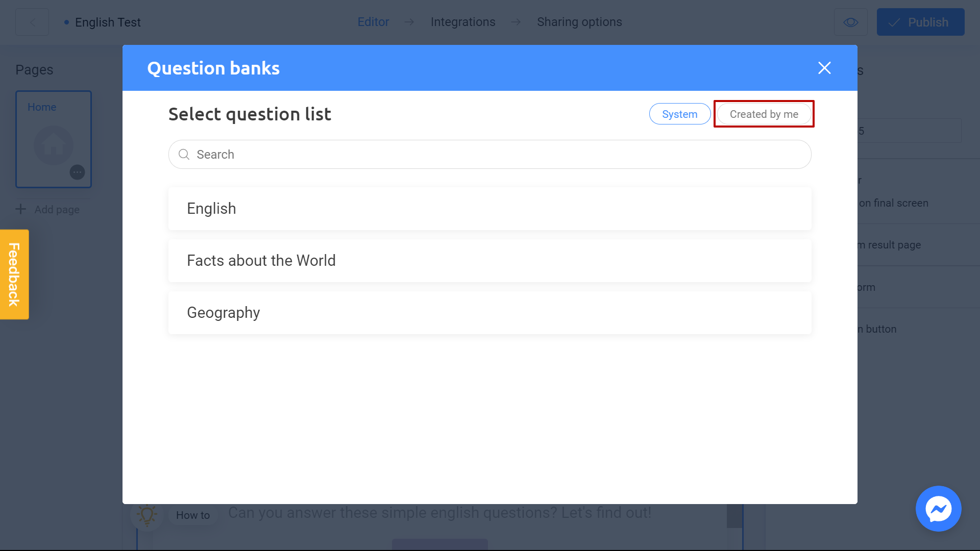Click the question banks Search input field
980x551 pixels.
point(490,154)
